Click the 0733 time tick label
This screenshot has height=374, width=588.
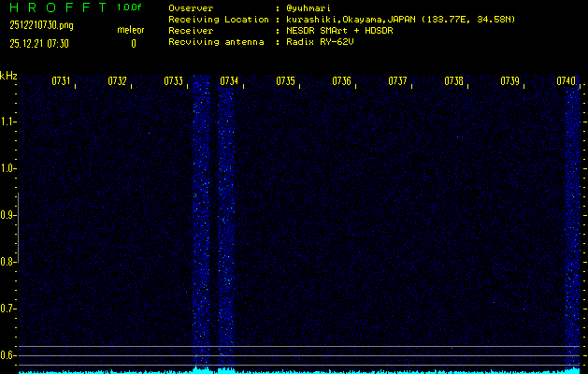coord(173,81)
